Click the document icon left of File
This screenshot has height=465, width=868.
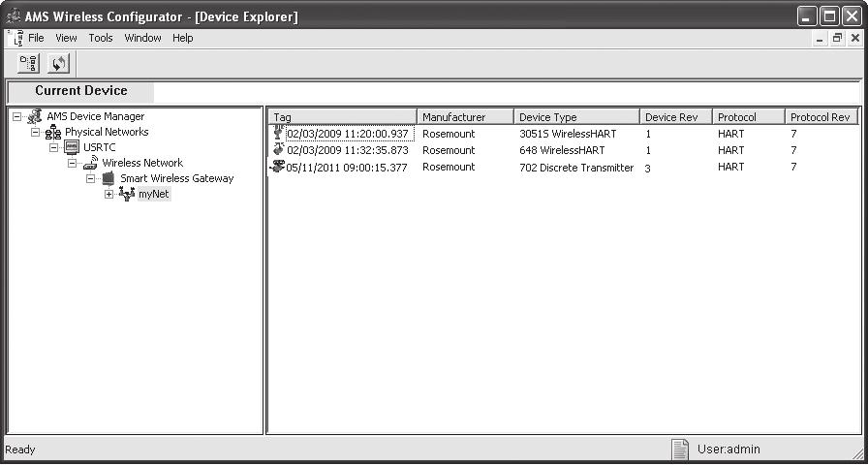click(16, 38)
